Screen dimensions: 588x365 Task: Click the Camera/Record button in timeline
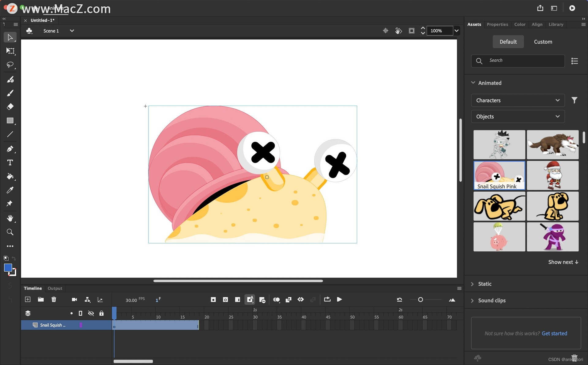74,299
